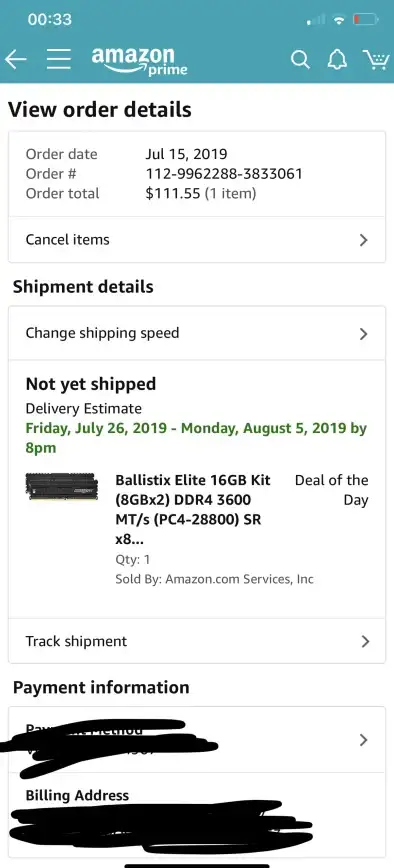The width and height of the screenshot is (394, 868).
Task: Tap the back arrow icon
Action: pyautogui.click(x=15, y=59)
